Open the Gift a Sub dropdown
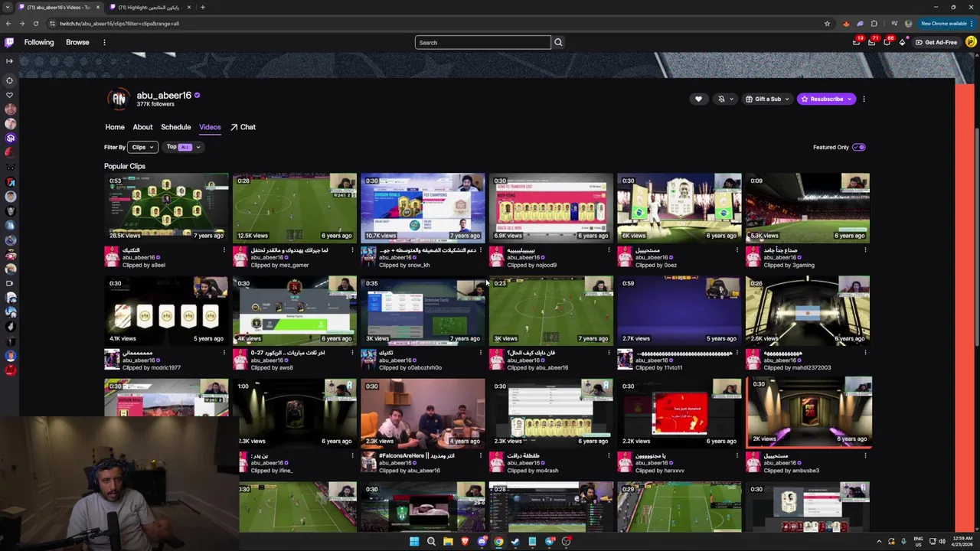980x551 pixels. pyautogui.click(x=766, y=99)
